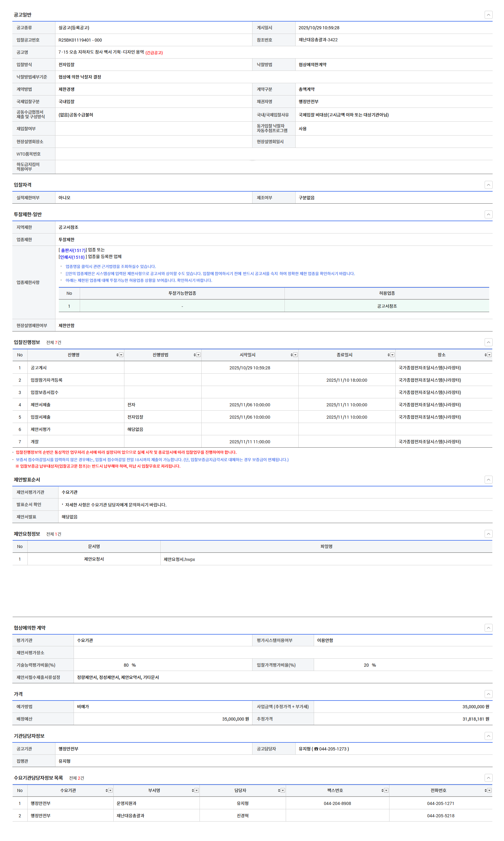Select the 제안서제출 row in schedule table
The width and height of the screenshot is (504, 841).
40,405
